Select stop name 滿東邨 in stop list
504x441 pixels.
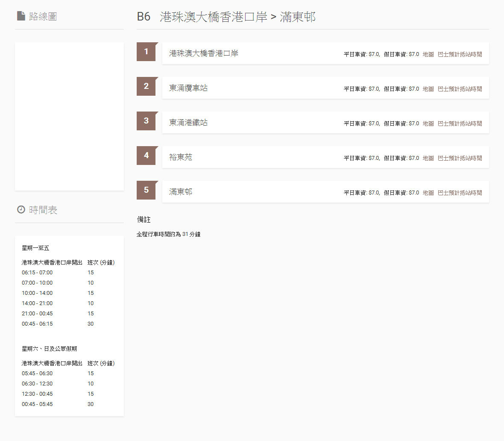(x=181, y=192)
